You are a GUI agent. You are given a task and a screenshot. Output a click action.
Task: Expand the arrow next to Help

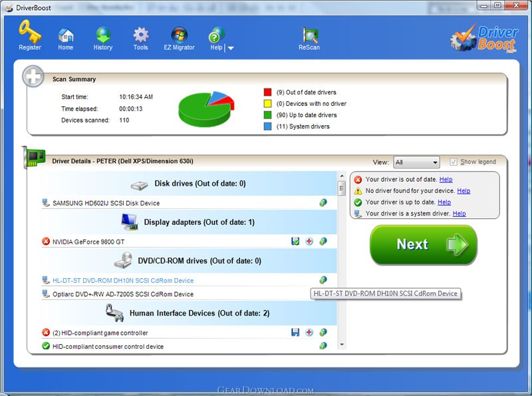click(231, 48)
